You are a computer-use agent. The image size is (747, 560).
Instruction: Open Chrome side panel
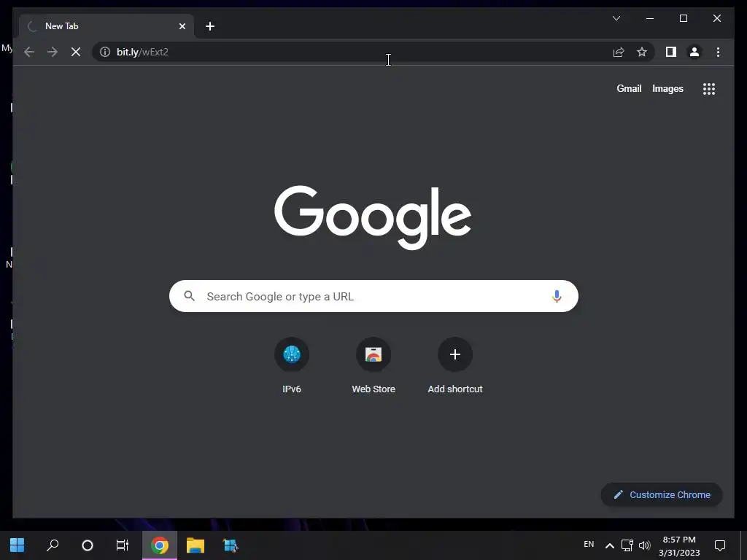[x=671, y=52]
